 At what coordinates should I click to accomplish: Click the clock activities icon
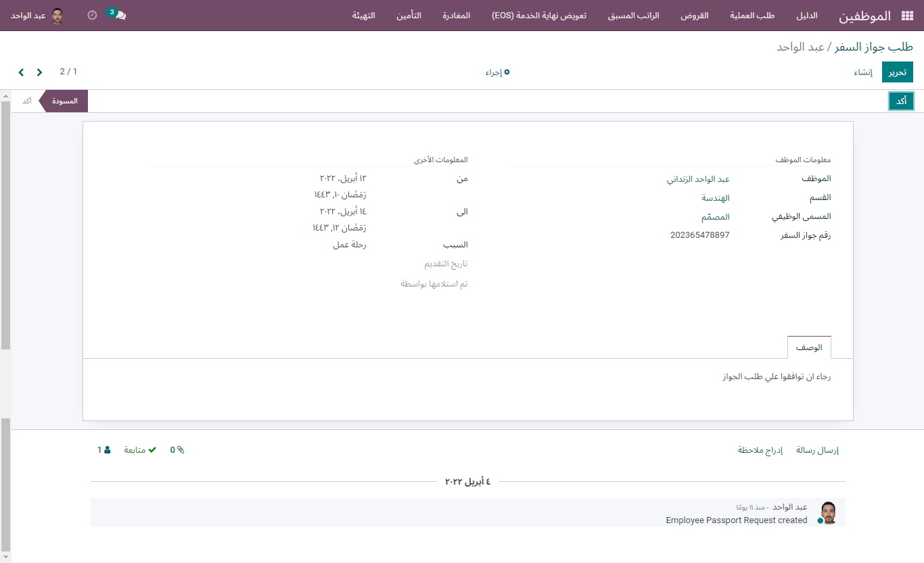(92, 15)
